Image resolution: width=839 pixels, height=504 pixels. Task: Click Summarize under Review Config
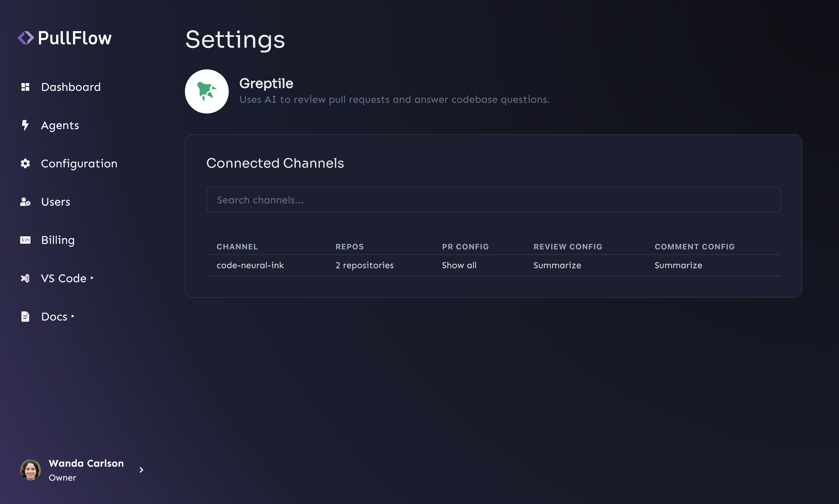click(x=557, y=265)
